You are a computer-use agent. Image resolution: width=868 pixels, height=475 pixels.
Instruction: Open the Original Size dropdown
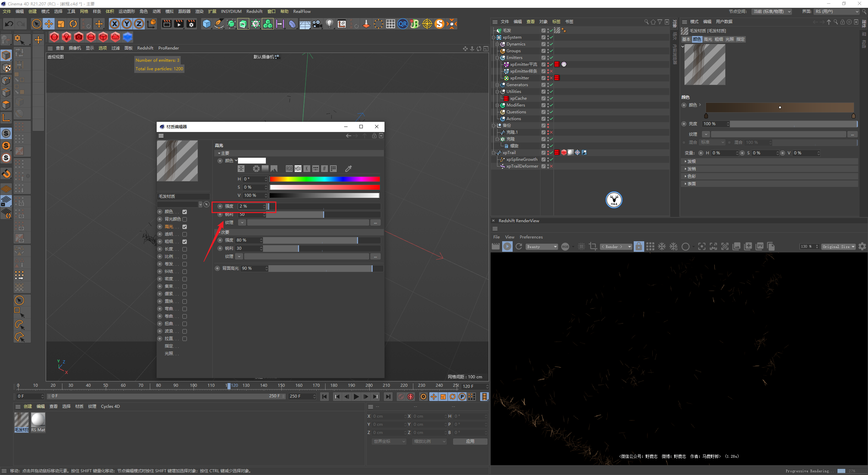[838, 247]
